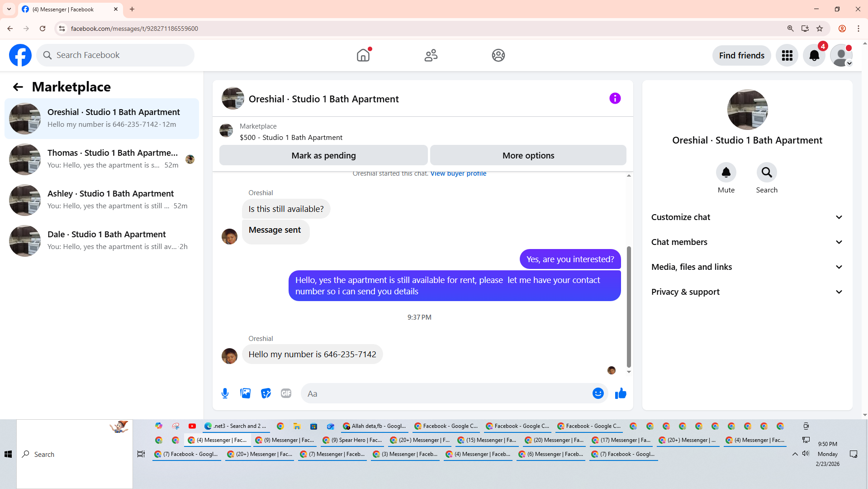This screenshot has height=489, width=868.
Task: Send a thumbs-up like
Action: point(621,393)
